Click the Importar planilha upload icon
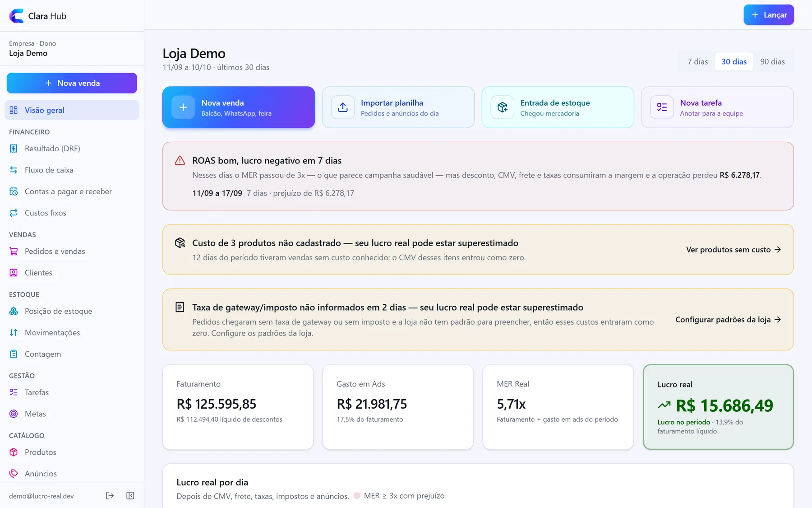 click(x=343, y=107)
